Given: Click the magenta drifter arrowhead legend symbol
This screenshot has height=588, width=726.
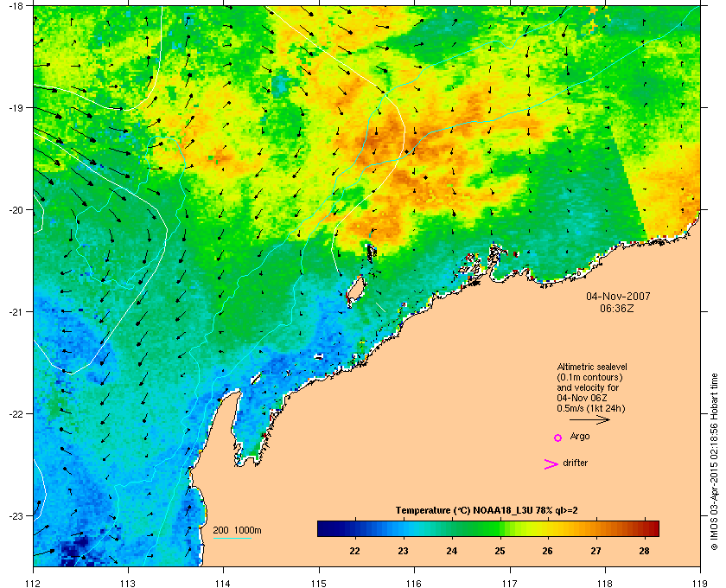Looking at the screenshot, I should [551, 464].
